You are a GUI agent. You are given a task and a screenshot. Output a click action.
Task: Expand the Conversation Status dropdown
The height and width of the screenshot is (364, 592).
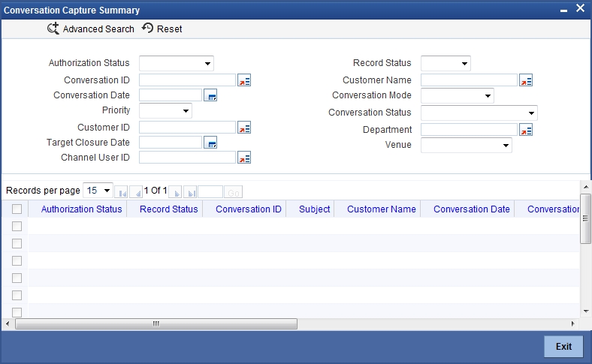[x=479, y=113]
